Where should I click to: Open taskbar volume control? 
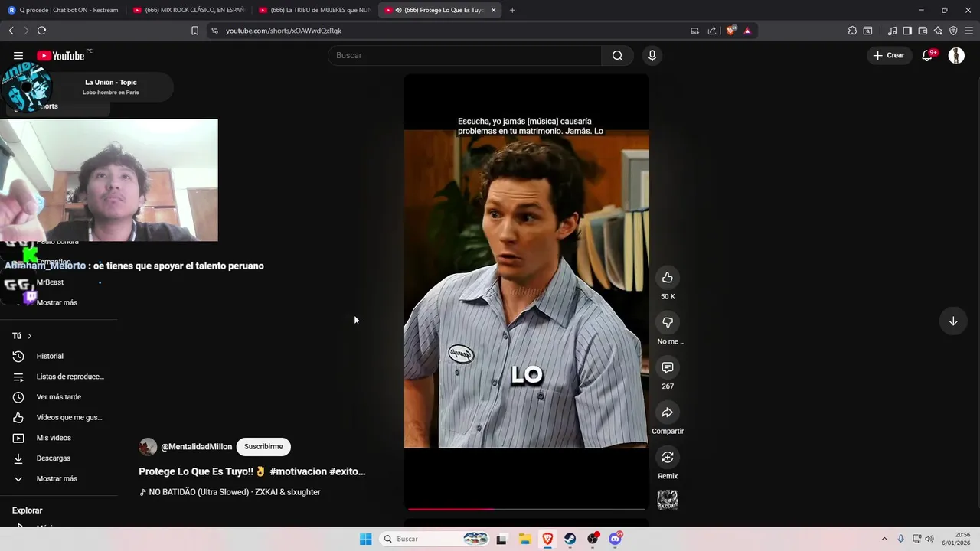[x=929, y=539]
